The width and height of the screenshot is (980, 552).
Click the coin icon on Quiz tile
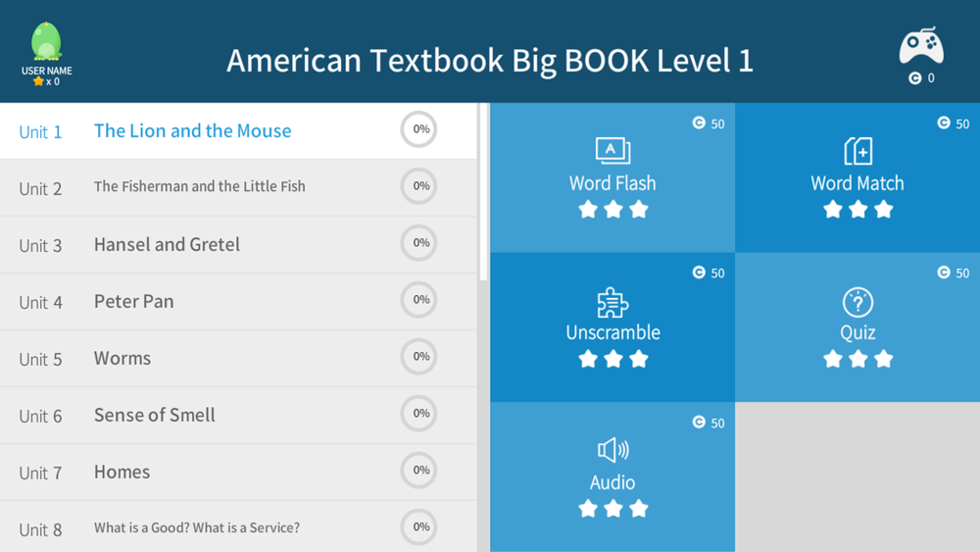(x=944, y=273)
